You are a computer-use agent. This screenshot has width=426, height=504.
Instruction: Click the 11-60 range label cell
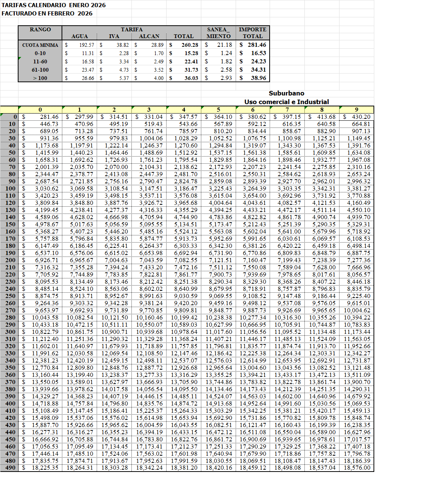(40, 61)
